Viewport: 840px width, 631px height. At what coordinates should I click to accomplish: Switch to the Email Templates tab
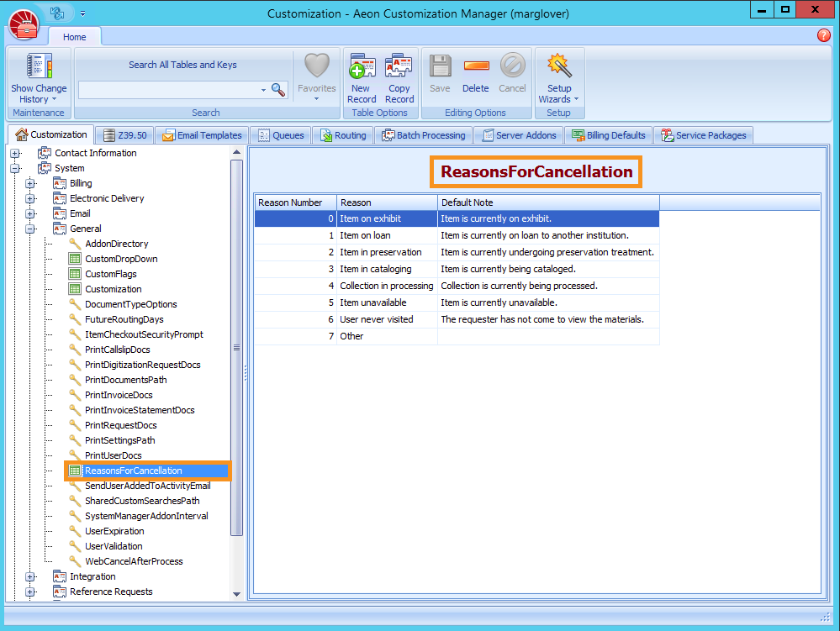[202, 134]
